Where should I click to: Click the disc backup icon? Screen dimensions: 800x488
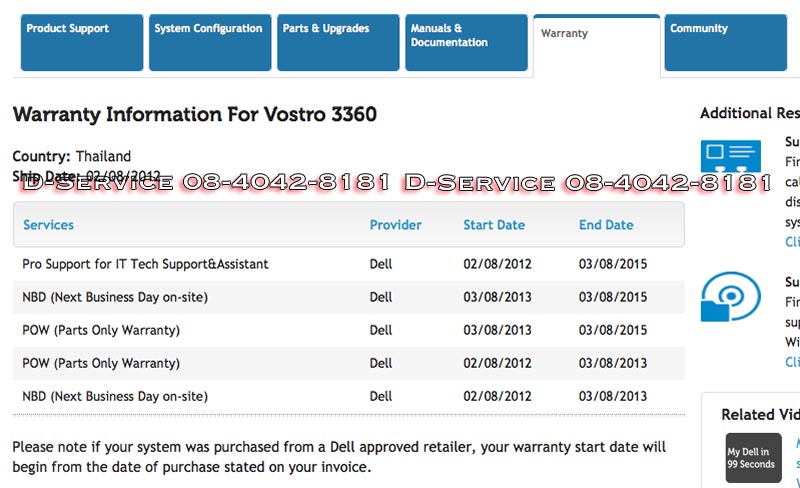point(730,298)
